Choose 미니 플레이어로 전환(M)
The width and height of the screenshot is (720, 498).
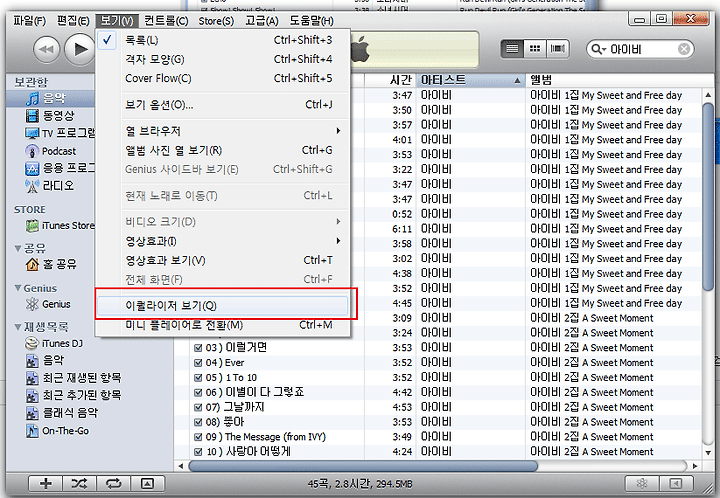[x=223, y=325]
